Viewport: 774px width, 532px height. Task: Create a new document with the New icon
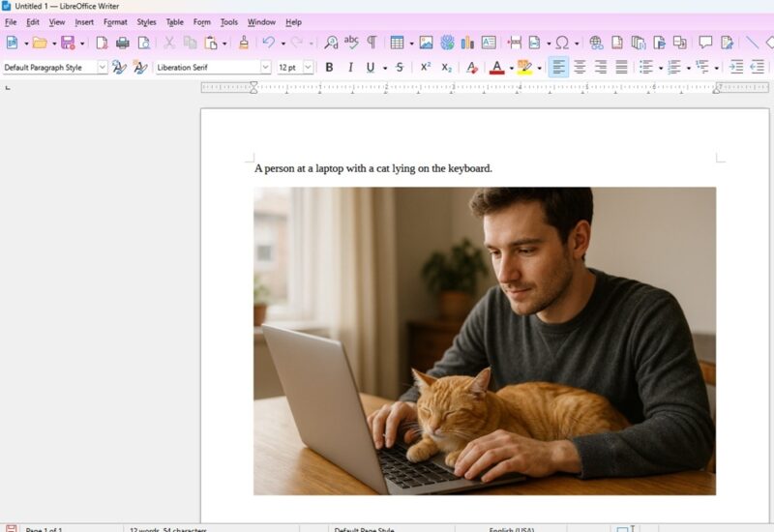click(13, 43)
